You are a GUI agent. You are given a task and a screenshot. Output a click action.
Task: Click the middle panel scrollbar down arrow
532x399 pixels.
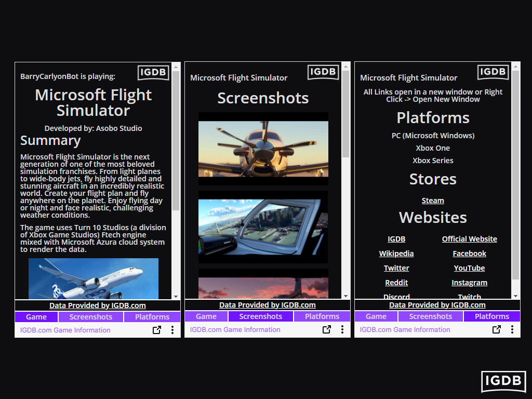(x=345, y=296)
